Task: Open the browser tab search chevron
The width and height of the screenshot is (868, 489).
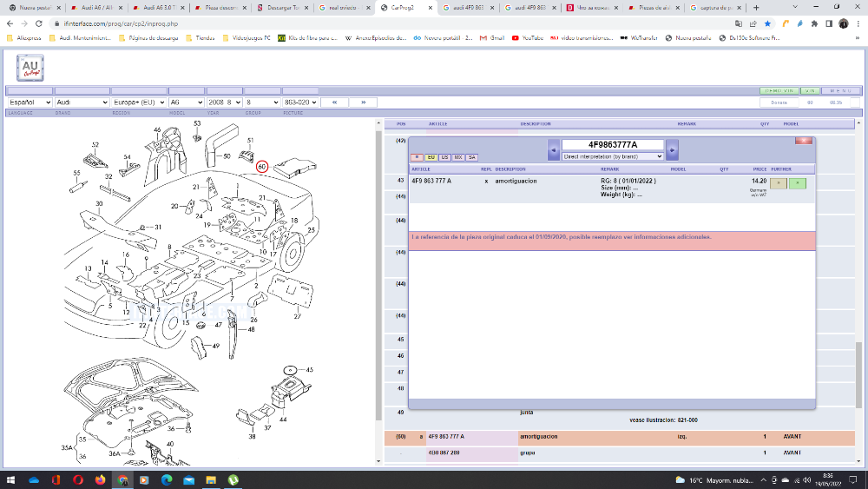Action: click(x=795, y=8)
